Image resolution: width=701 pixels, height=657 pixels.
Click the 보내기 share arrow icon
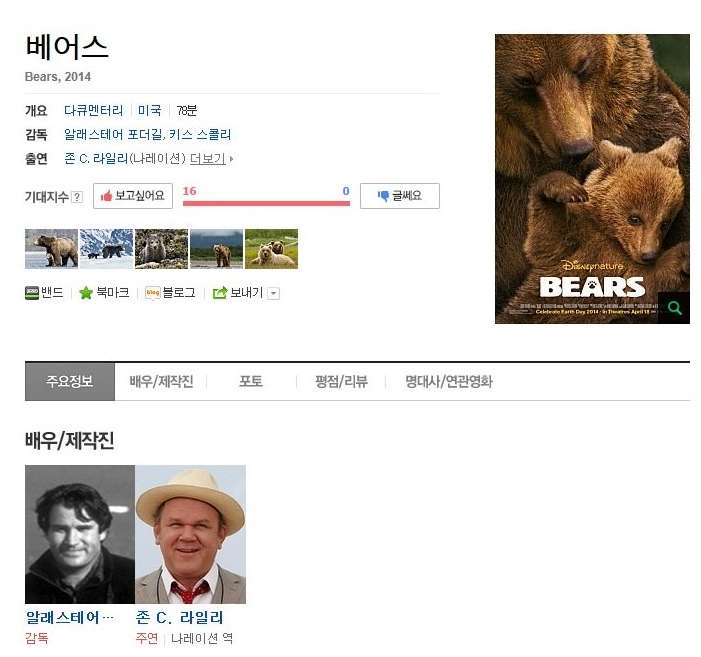[x=220, y=293]
